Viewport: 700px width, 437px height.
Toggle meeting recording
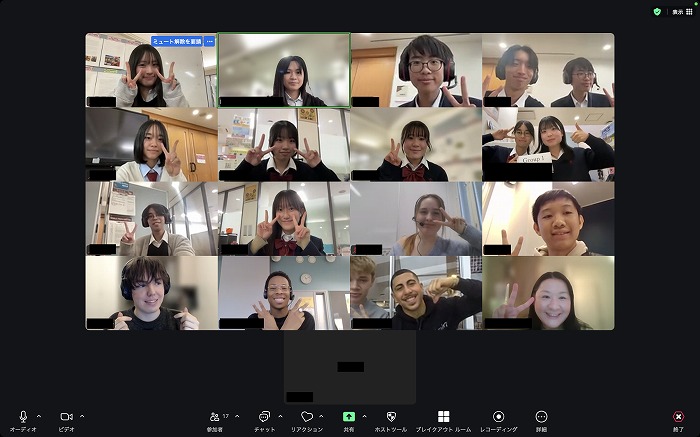pyautogui.click(x=498, y=417)
